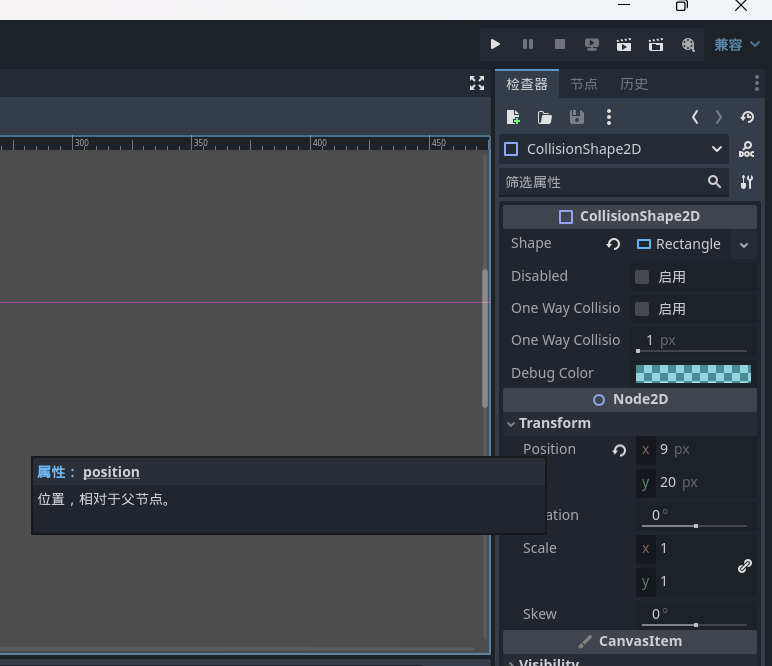Viewport: 772px width, 666px height.
Task: Open the documentation for CollisionShape2D
Action: coord(746,149)
